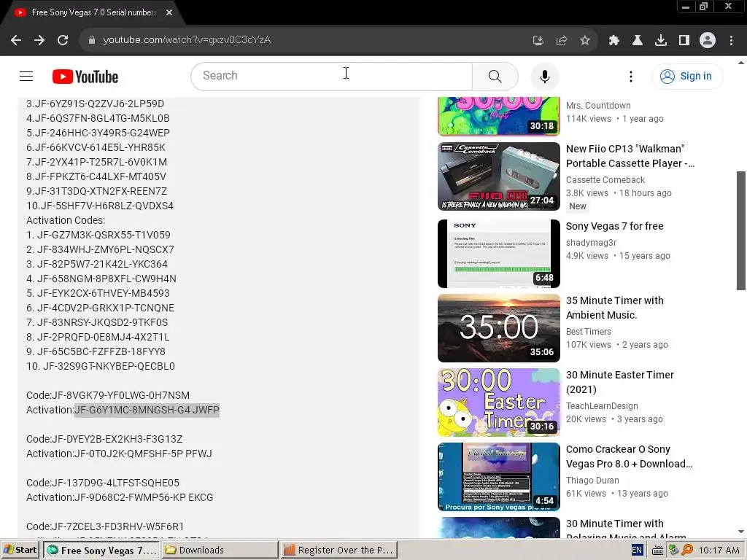
Task: Click the address bar lock icon
Action: tap(91, 40)
